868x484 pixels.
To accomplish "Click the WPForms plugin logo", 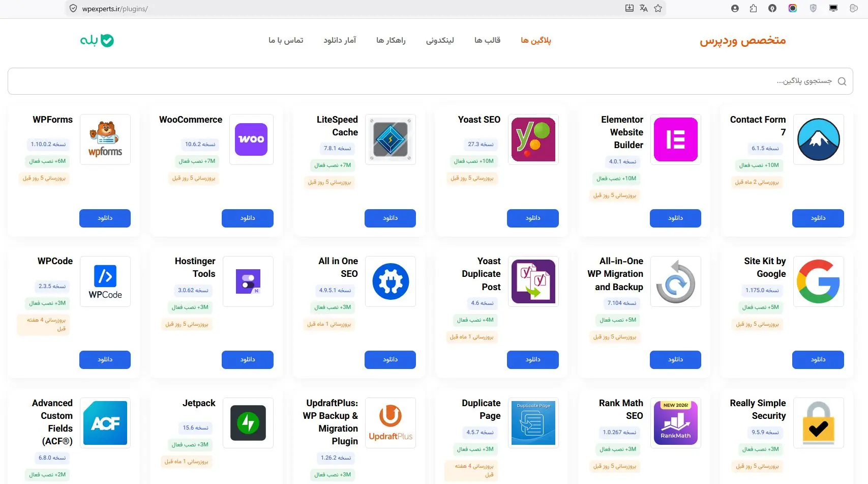I will [x=105, y=139].
